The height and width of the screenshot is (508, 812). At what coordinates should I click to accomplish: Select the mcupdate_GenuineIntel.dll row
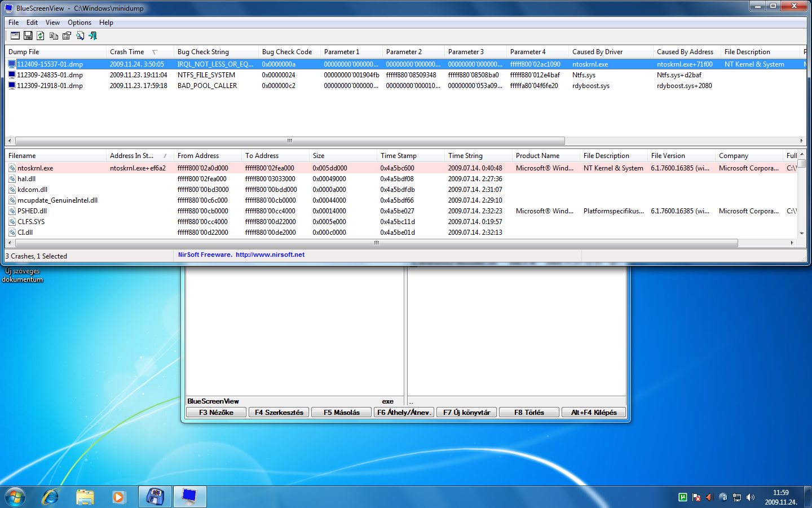coord(401,200)
